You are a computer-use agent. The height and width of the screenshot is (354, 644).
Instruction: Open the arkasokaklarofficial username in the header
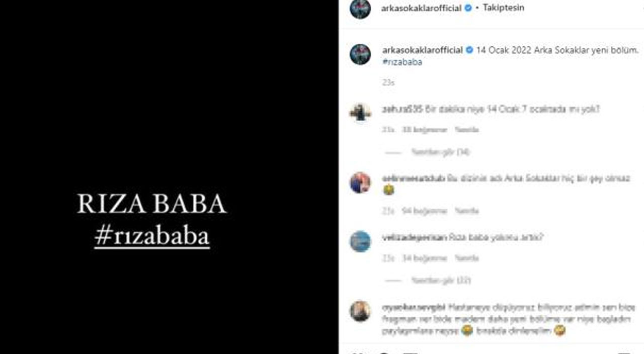422,8
